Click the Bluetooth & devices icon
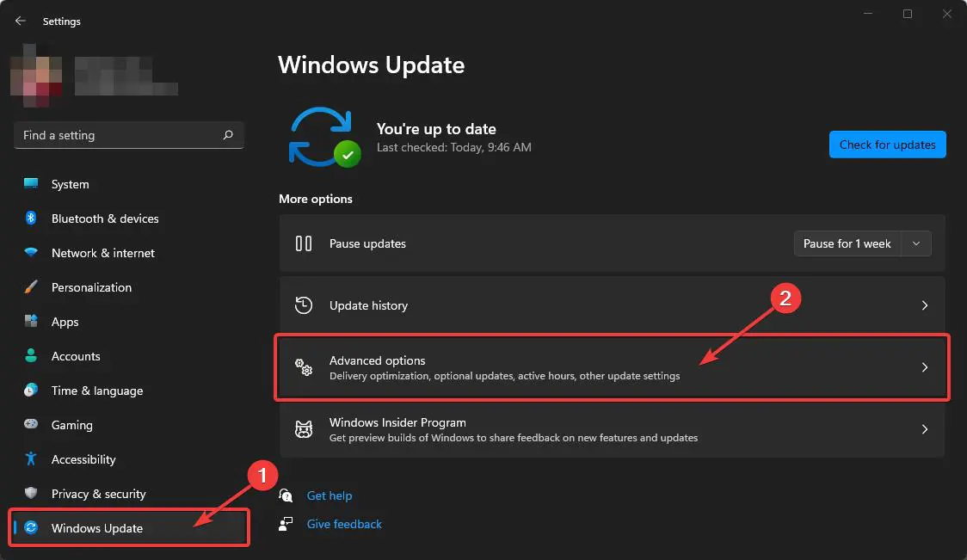967x560 pixels. [31, 218]
